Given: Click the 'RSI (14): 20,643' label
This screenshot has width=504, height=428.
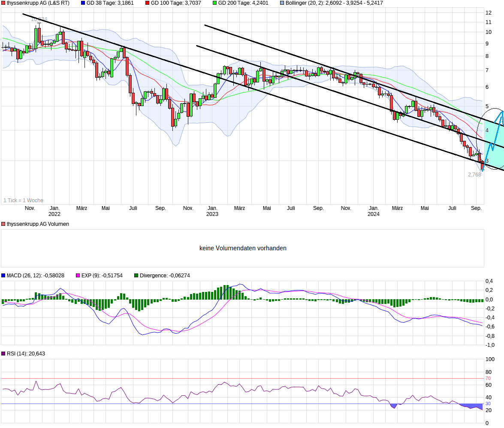Looking at the screenshot, I should (x=26, y=354).
